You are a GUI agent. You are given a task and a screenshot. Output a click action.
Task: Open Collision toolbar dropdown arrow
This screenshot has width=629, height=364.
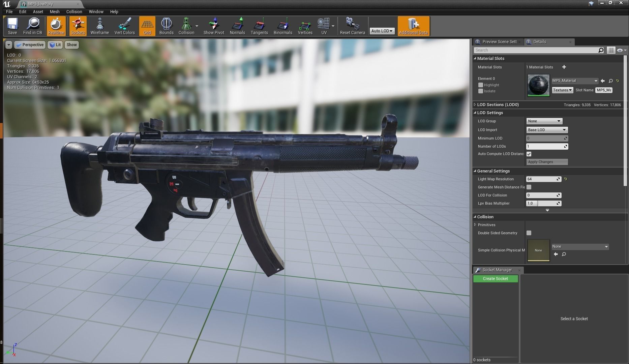tap(197, 26)
